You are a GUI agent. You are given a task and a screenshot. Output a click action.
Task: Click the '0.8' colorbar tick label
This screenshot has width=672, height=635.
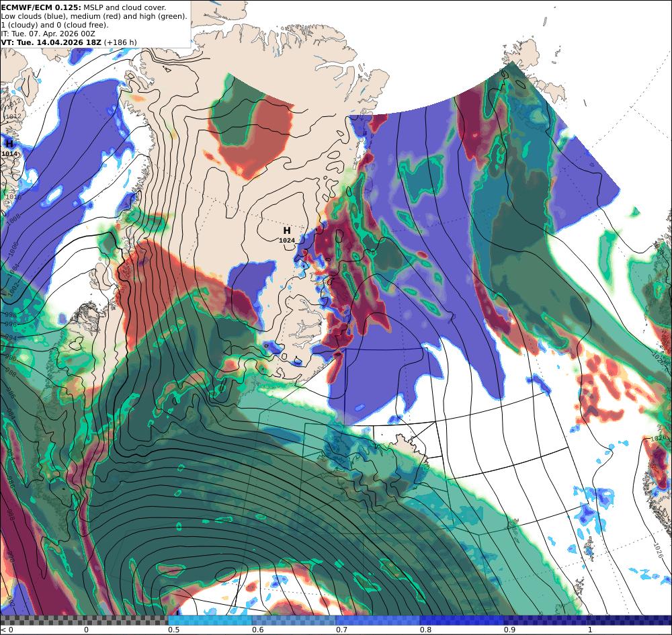(425, 630)
